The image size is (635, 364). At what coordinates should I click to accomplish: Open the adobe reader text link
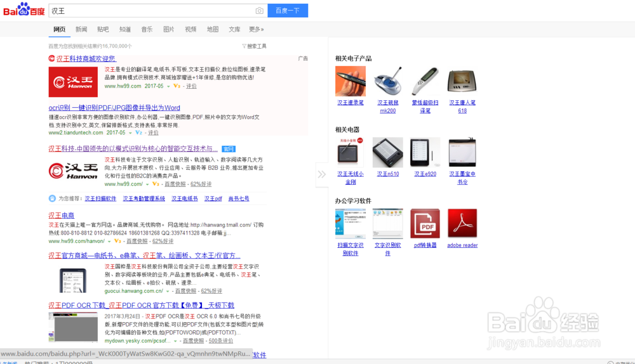coord(462,245)
